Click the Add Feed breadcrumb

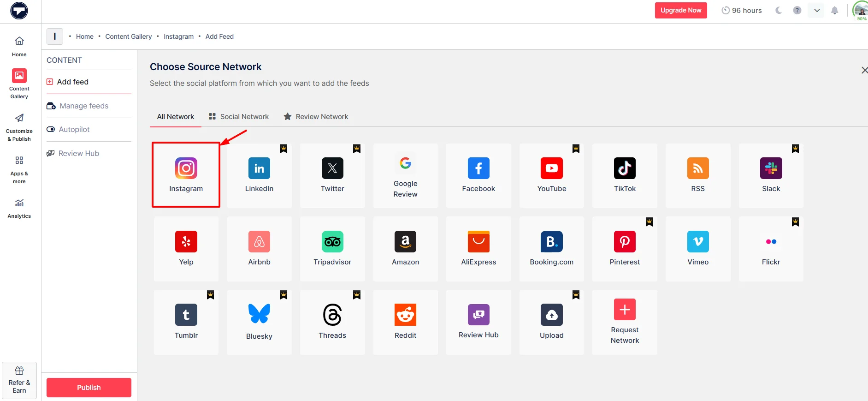click(x=219, y=36)
